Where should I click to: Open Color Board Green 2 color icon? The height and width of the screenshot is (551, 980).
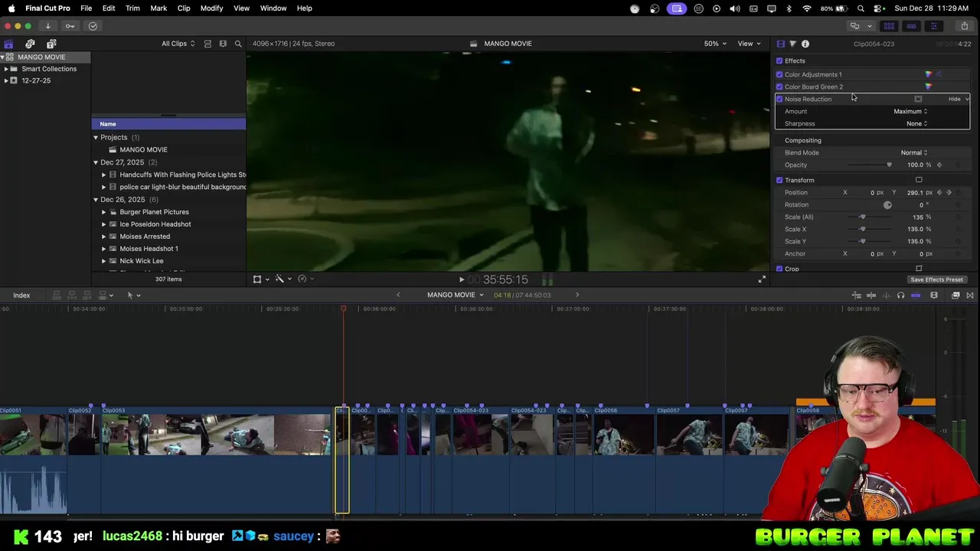tap(929, 86)
